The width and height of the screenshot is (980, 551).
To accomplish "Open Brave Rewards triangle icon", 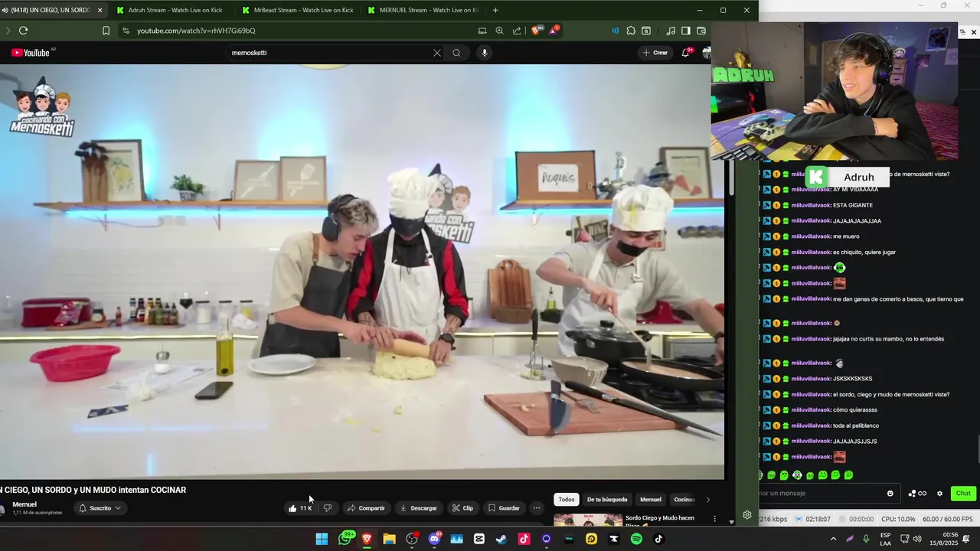I will click(554, 31).
